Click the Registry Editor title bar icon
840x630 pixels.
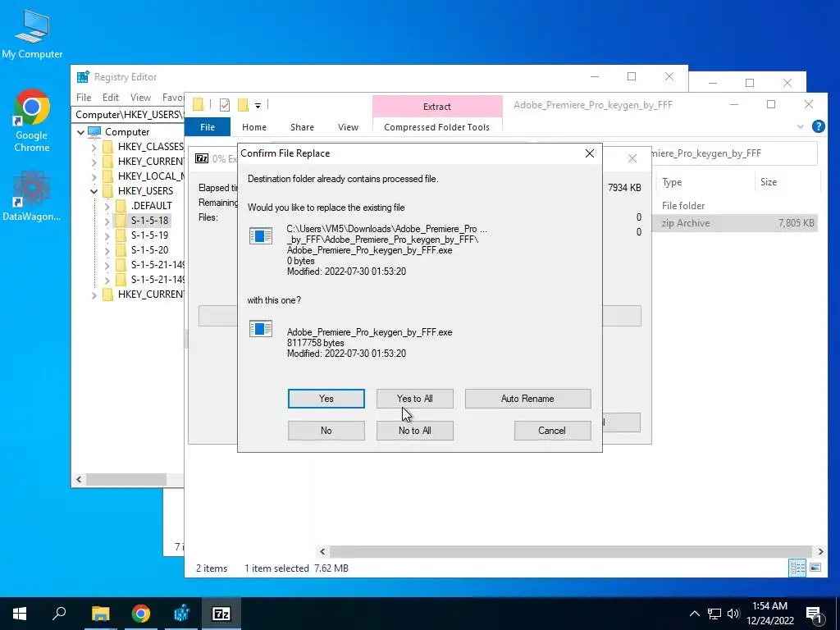[x=83, y=77]
